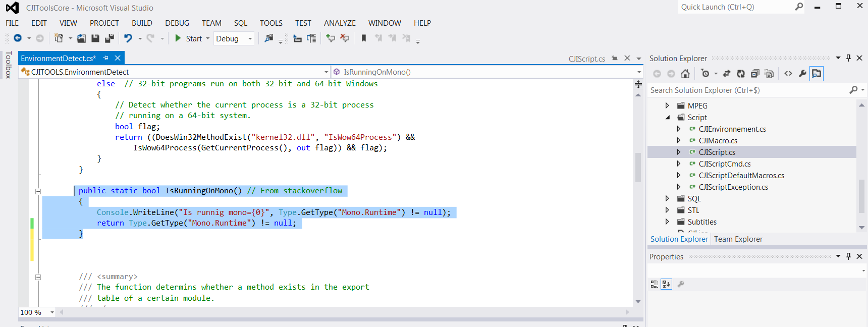Open the 100 % zoom level dropdown
The image size is (868, 327).
(52, 312)
